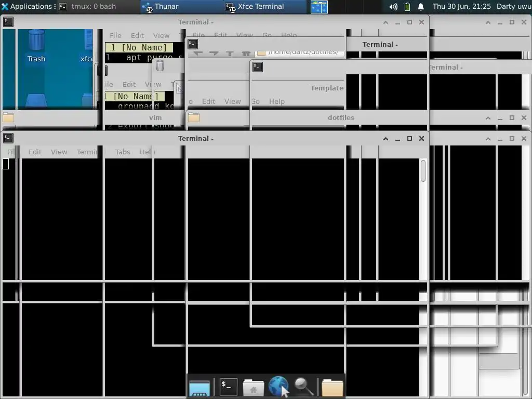Screen dimensions: 532x399
Task: Click the text cursor block in the front terminal
Action: [6, 164]
